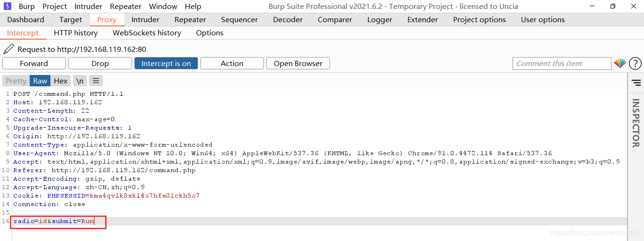Click the Referer header line
Image resolution: width=644 pixels, height=241 pixels.
104,170
